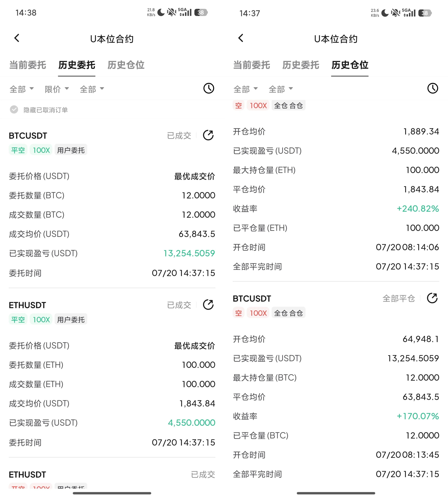
Task: Open time filter clock icon on right screen
Action: tap(433, 88)
